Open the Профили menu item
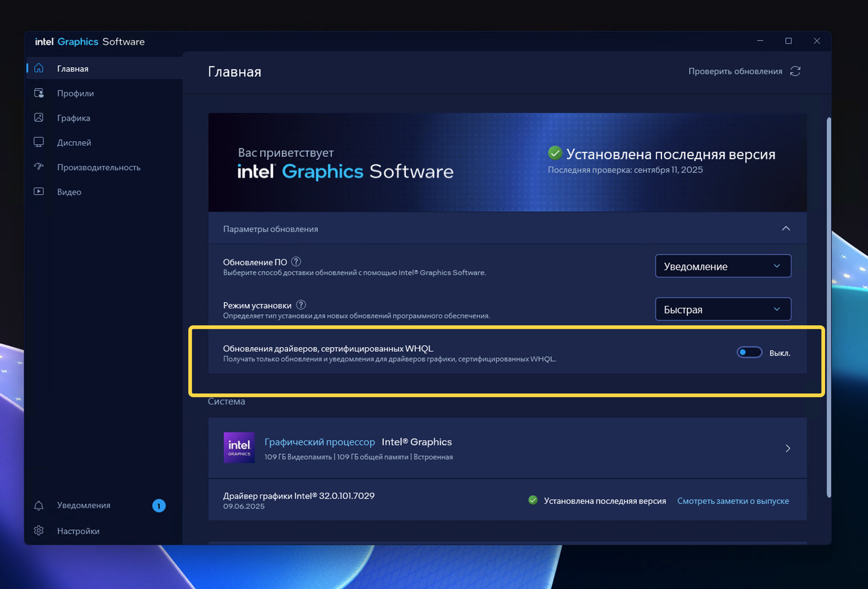Image resolution: width=868 pixels, height=589 pixels. click(x=105, y=93)
